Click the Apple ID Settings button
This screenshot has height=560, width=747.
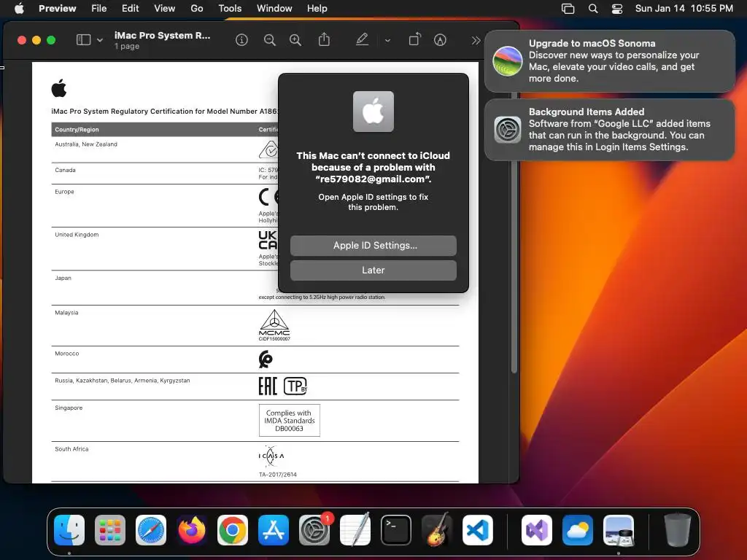(x=373, y=246)
